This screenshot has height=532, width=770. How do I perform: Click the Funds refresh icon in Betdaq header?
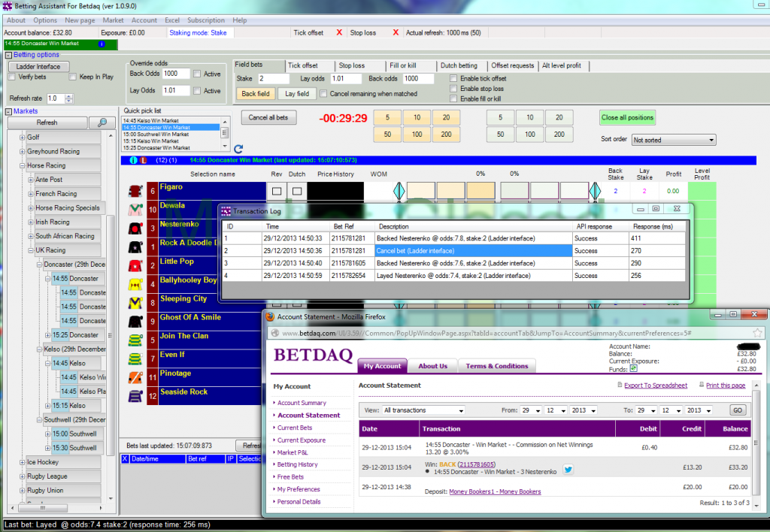pos(633,368)
